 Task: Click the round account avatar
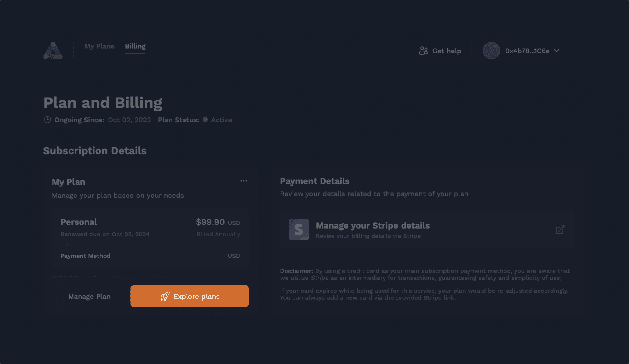pos(491,51)
